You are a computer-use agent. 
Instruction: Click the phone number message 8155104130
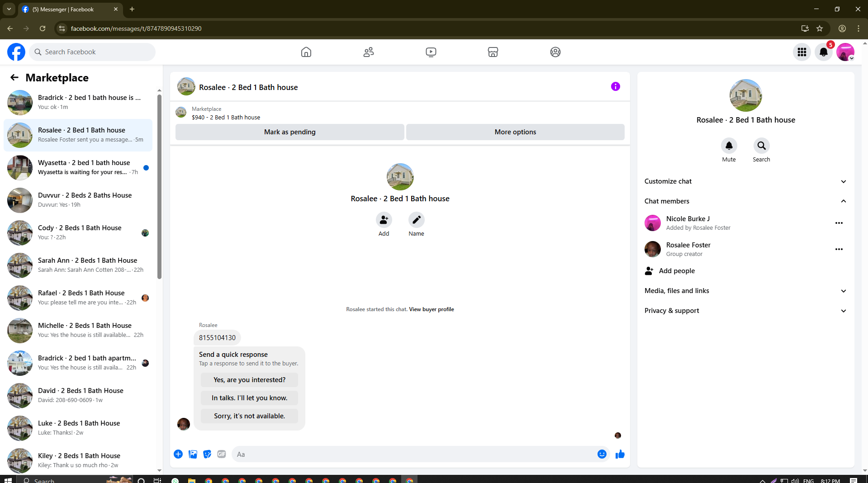click(217, 338)
